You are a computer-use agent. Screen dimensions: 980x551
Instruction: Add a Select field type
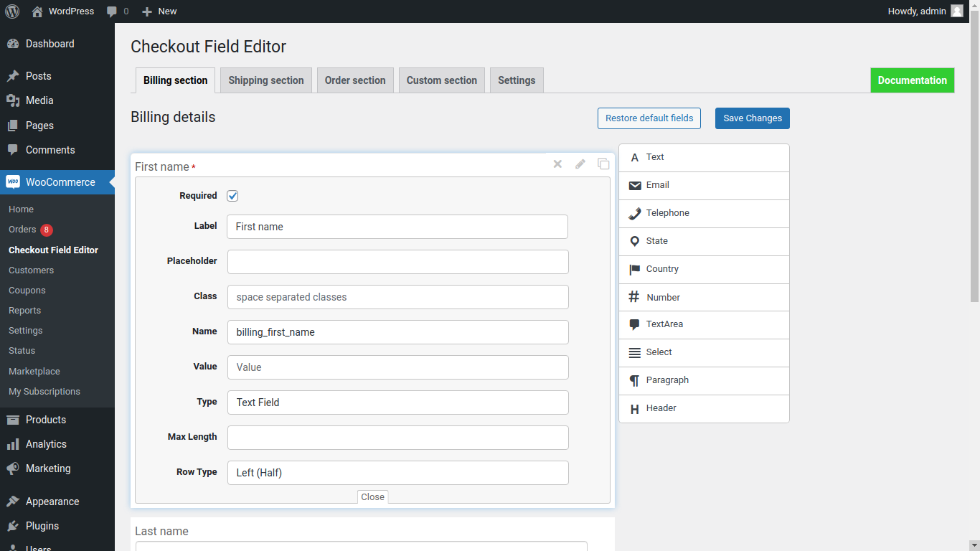point(704,353)
